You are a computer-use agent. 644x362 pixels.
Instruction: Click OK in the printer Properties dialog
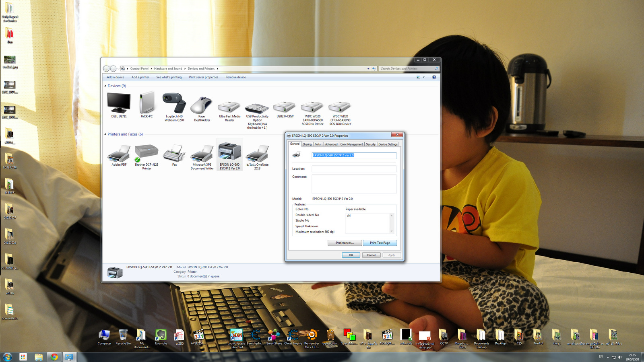(351, 255)
